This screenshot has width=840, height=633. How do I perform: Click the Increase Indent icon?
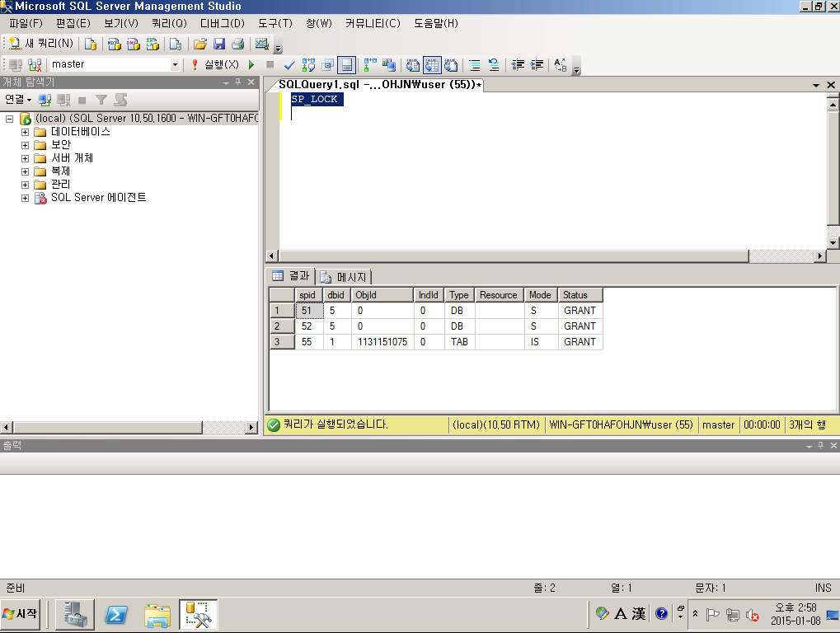(x=537, y=65)
